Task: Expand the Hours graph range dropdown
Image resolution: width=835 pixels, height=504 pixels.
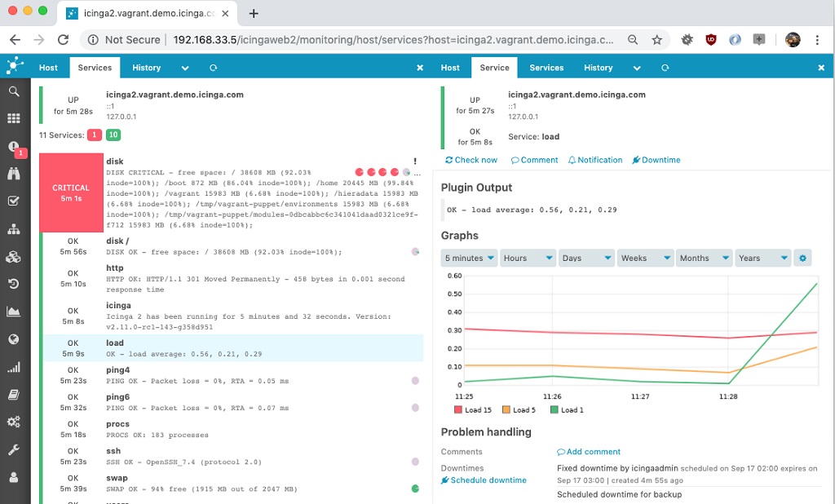Action: pyautogui.click(x=528, y=258)
